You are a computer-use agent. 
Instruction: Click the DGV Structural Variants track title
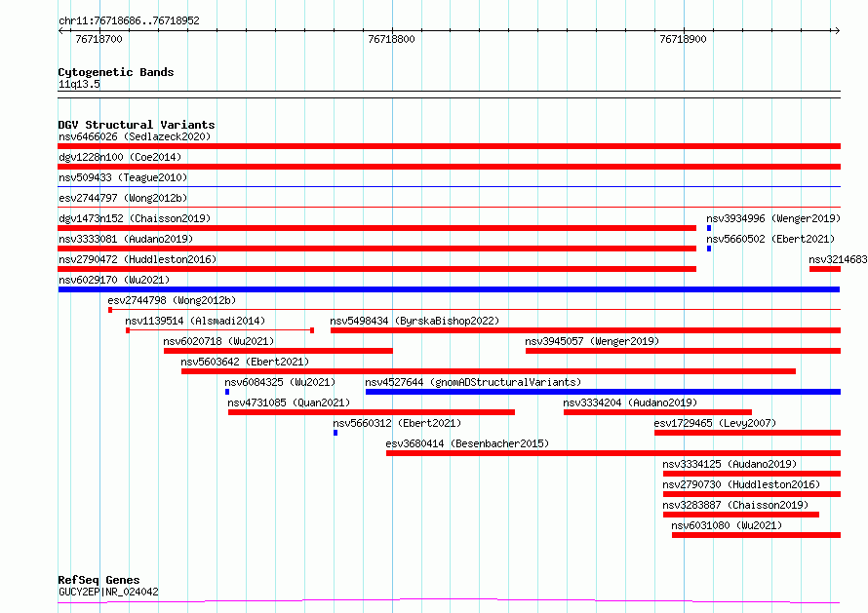(137, 125)
